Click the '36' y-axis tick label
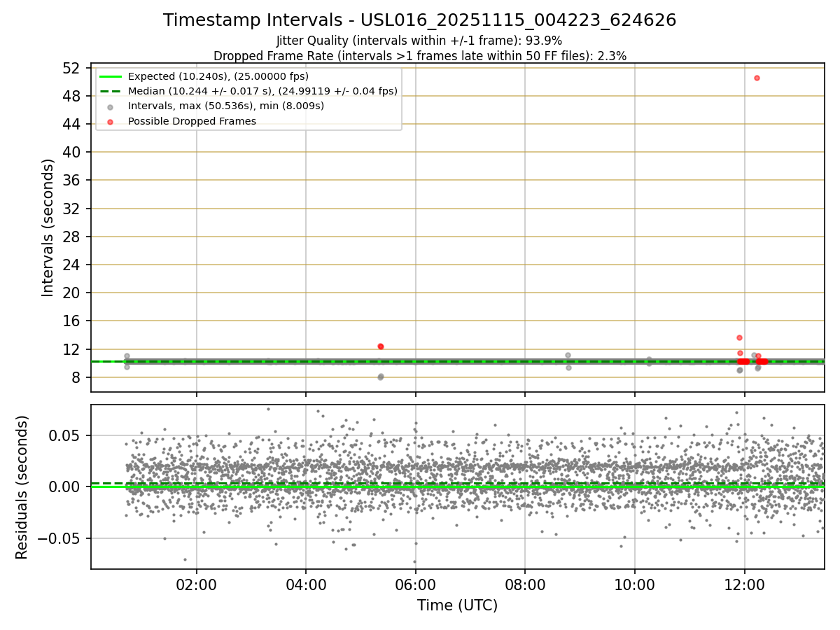 point(71,181)
